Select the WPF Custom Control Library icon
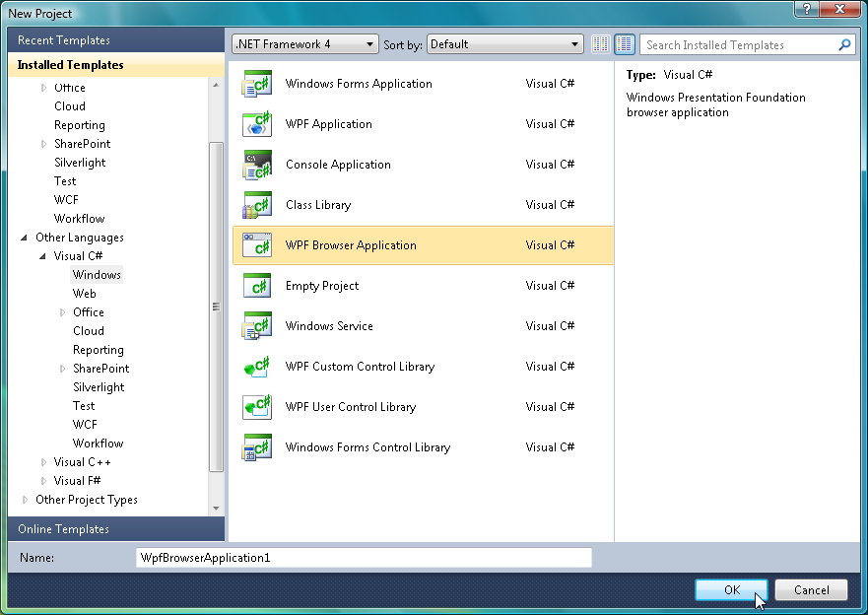Viewport: 868px width, 615px height. coord(257,367)
